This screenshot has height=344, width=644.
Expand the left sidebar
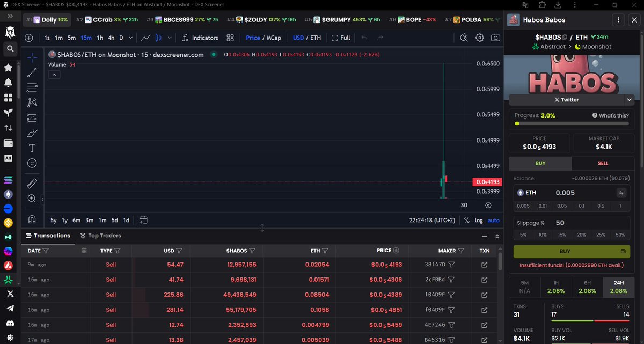[x=10, y=17]
